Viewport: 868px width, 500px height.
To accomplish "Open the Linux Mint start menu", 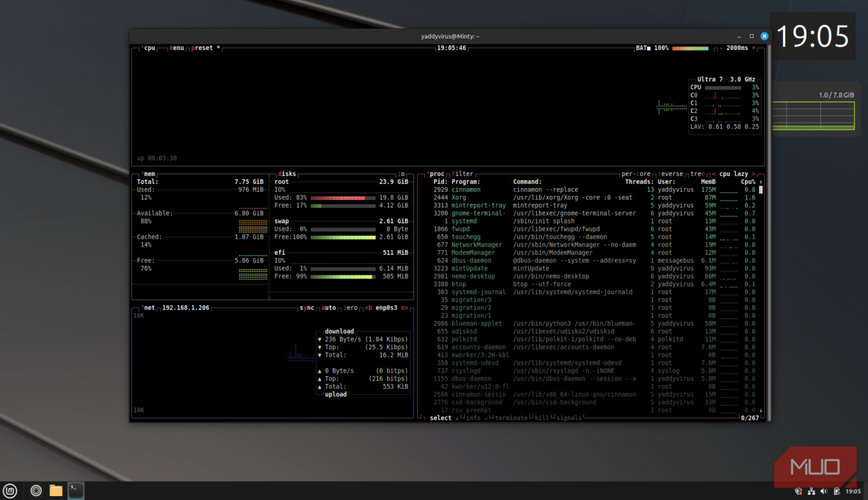I will tap(10, 490).
